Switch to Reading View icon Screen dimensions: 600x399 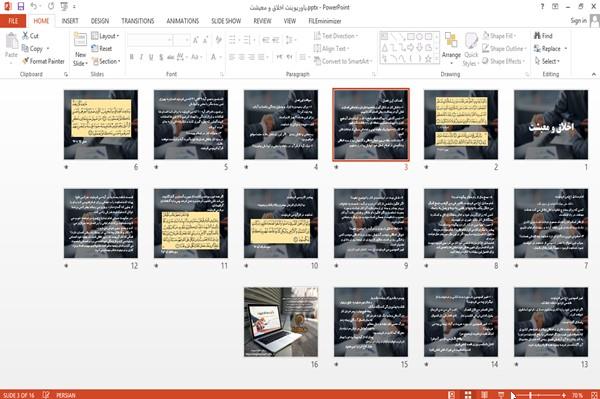pyautogui.click(x=484, y=395)
